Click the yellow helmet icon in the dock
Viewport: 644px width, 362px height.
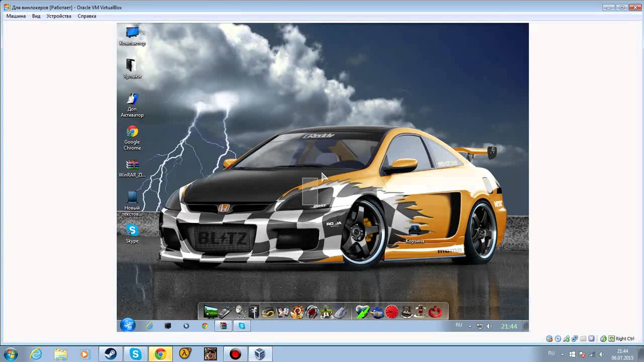point(268,312)
